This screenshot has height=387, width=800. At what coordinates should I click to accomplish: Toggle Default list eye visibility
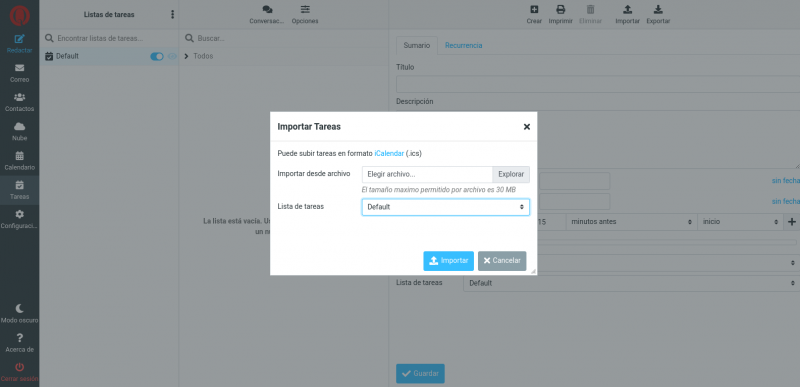[172, 57]
